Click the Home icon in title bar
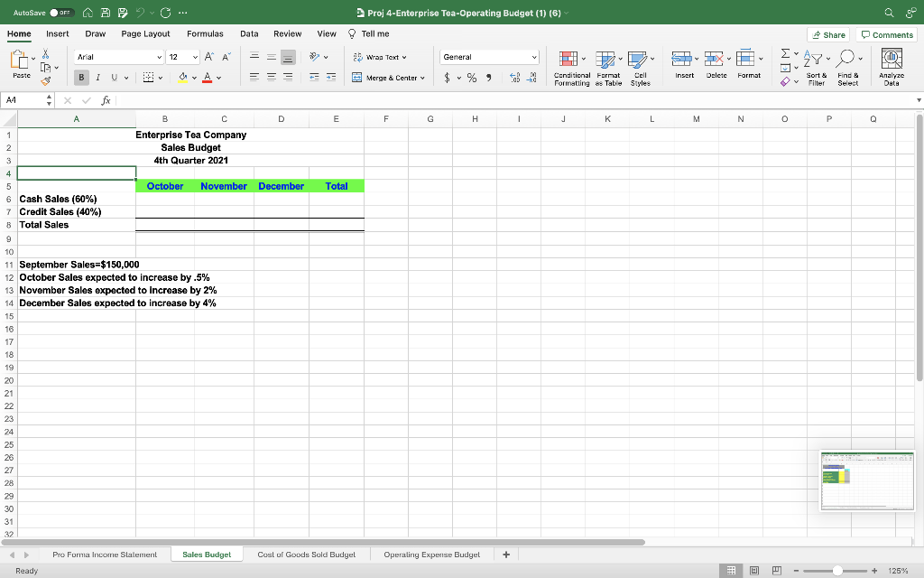 [88, 13]
